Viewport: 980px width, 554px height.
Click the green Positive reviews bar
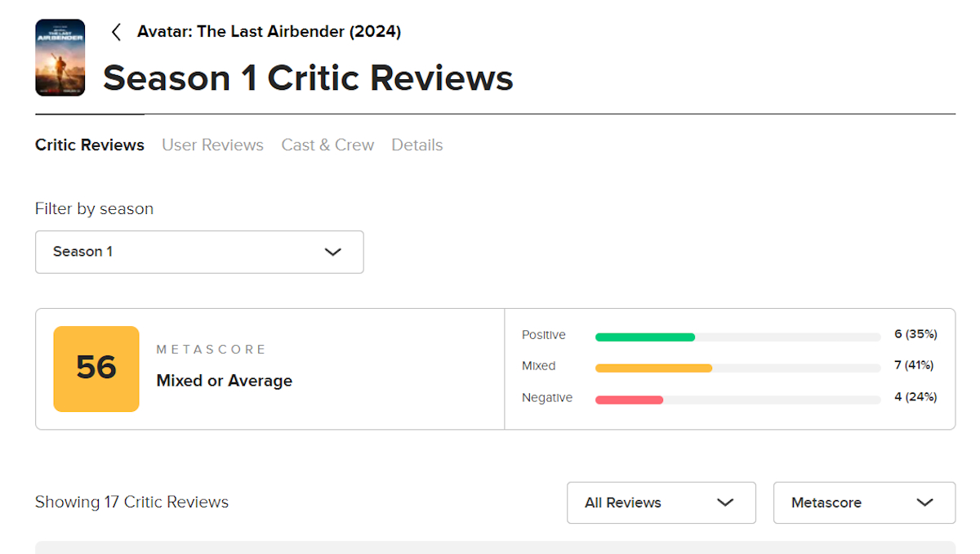(x=645, y=337)
